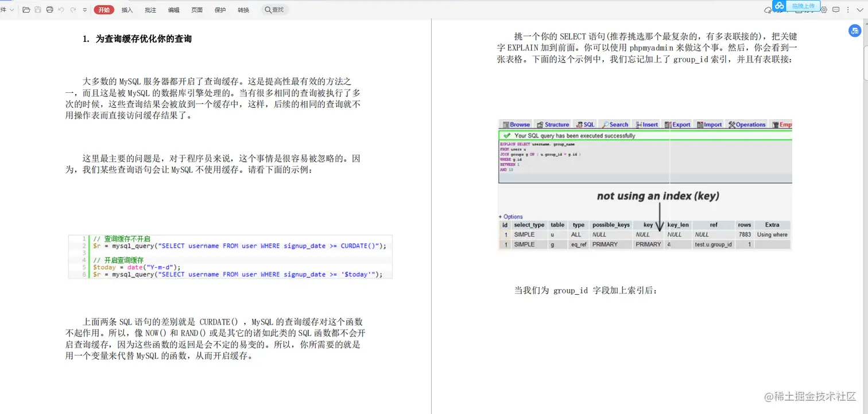868x414 pixels.
Task: Open settings via the gear icon
Action: 824,10
